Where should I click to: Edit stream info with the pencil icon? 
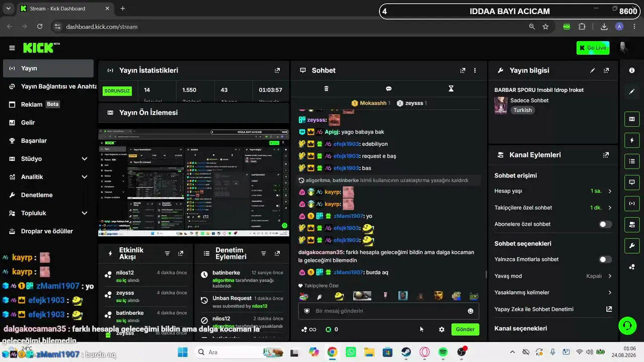tap(593, 70)
